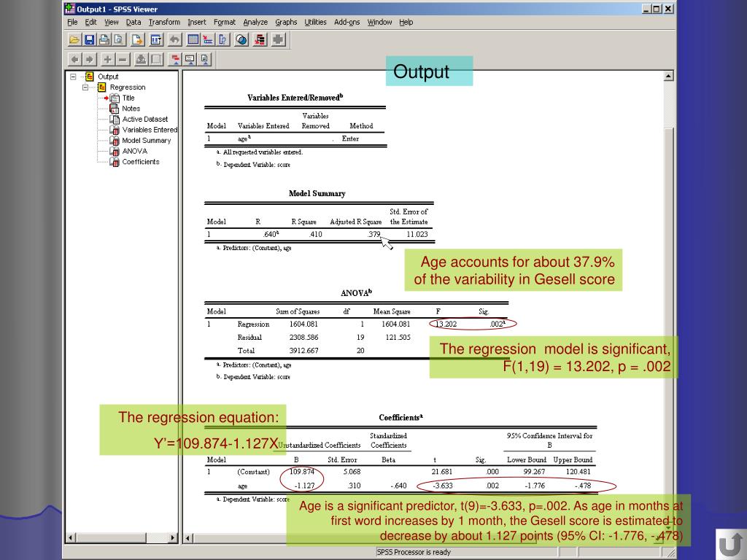Click 'SPSS Processor is ready' status text
747x560 pixels.
(x=414, y=553)
